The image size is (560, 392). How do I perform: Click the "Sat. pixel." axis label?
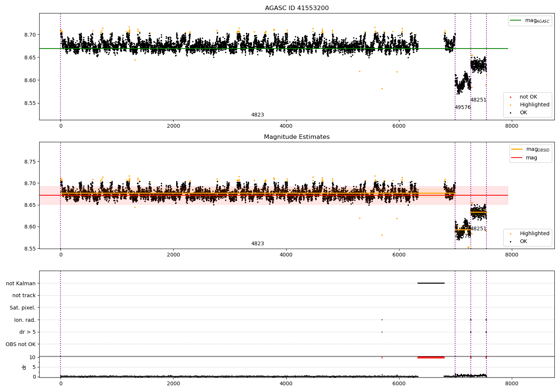tap(23, 308)
